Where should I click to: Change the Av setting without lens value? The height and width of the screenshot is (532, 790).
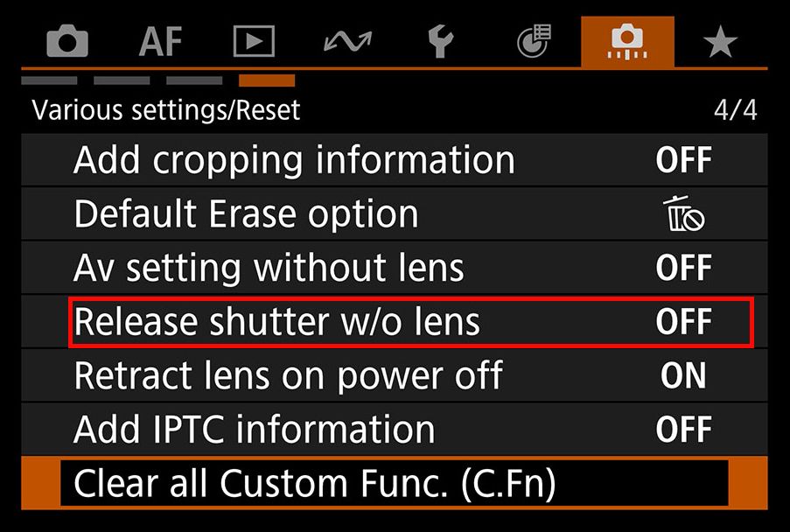tap(683, 269)
